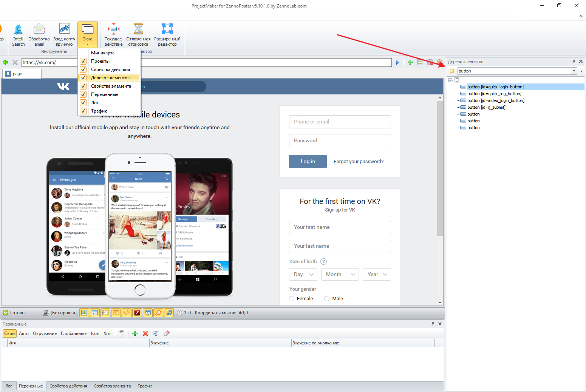The image size is (586, 392).
Task: Select the Female gender radio button
Action: 292,299
